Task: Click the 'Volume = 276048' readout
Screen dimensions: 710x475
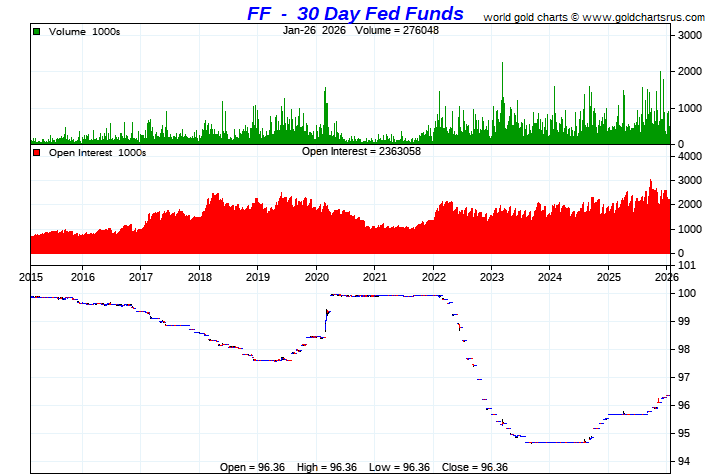Action: point(397,30)
